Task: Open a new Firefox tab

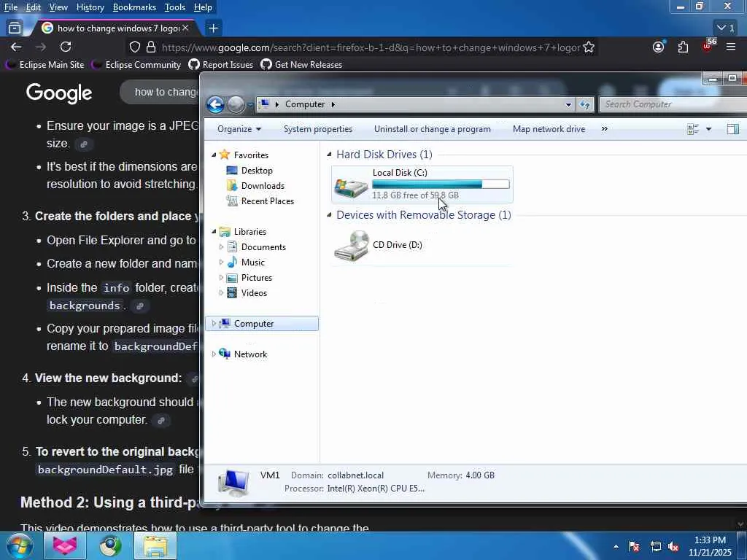Action: 214,28
